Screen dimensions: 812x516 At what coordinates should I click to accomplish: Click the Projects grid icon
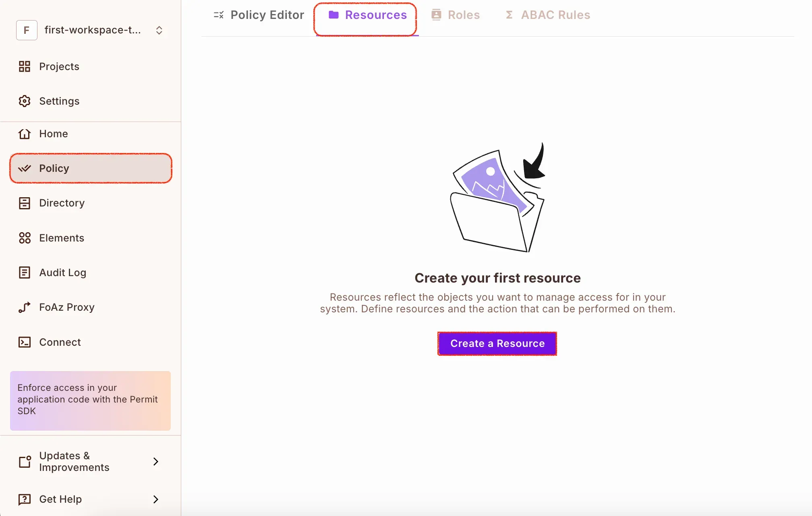[x=25, y=66]
